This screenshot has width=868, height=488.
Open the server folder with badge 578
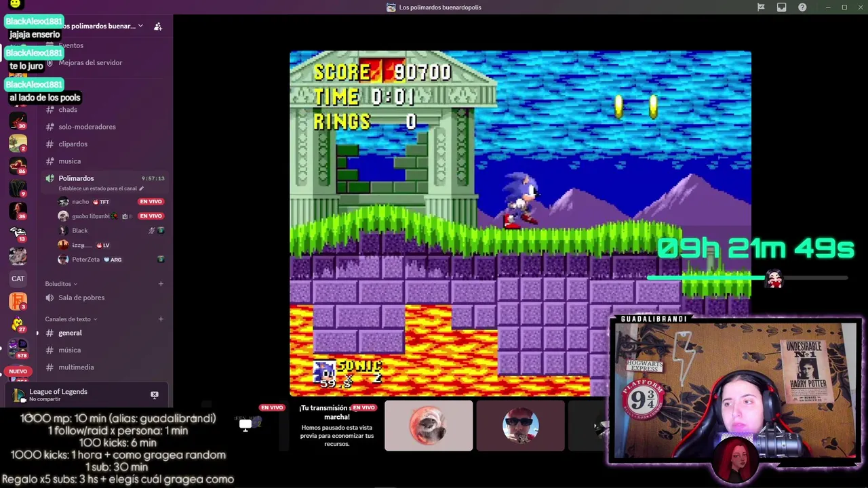coord(18,348)
